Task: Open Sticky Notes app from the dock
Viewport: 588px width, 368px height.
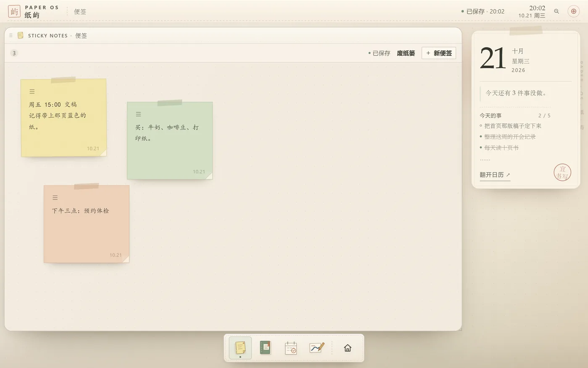Action: (x=240, y=348)
